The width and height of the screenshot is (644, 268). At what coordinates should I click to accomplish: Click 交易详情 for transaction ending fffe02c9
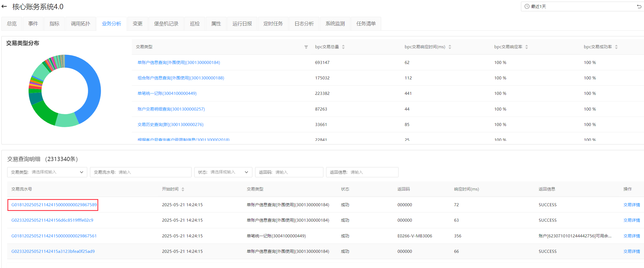(632, 220)
